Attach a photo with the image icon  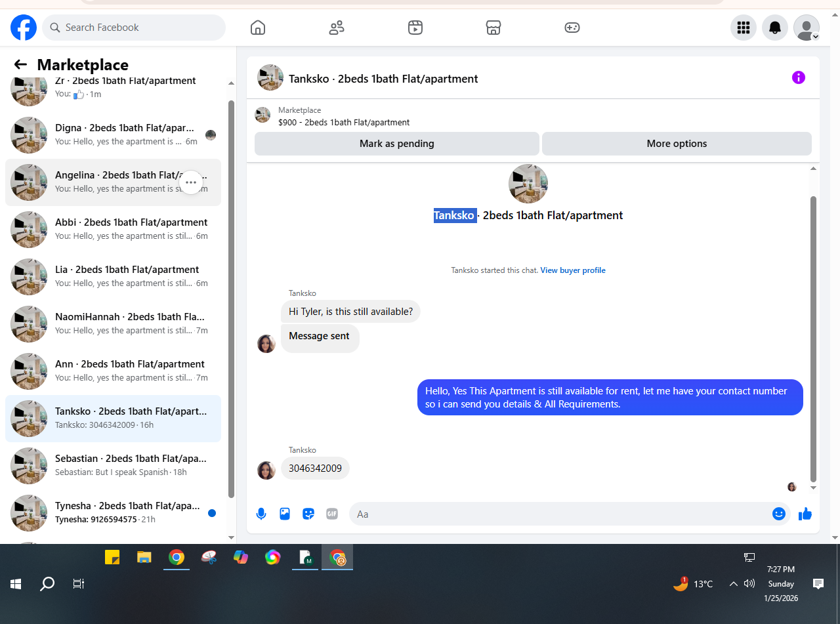pos(285,514)
